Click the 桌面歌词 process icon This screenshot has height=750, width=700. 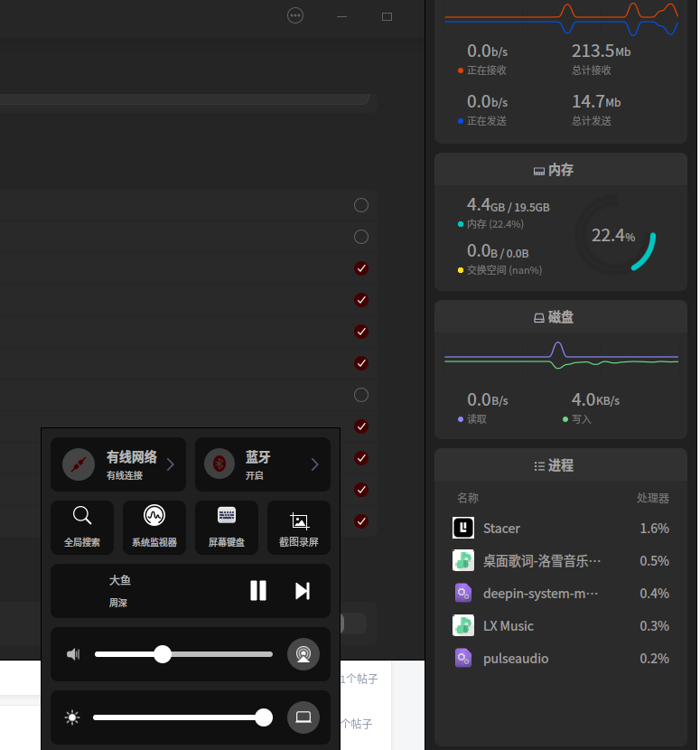pyautogui.click(x=463, y=560)
